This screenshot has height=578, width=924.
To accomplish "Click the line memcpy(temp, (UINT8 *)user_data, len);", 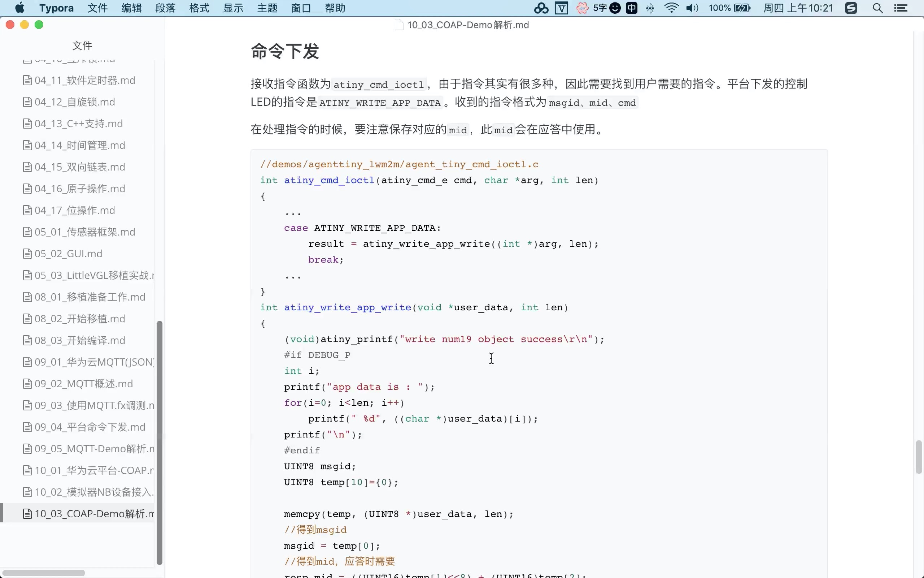I will [x=398, y=514].
